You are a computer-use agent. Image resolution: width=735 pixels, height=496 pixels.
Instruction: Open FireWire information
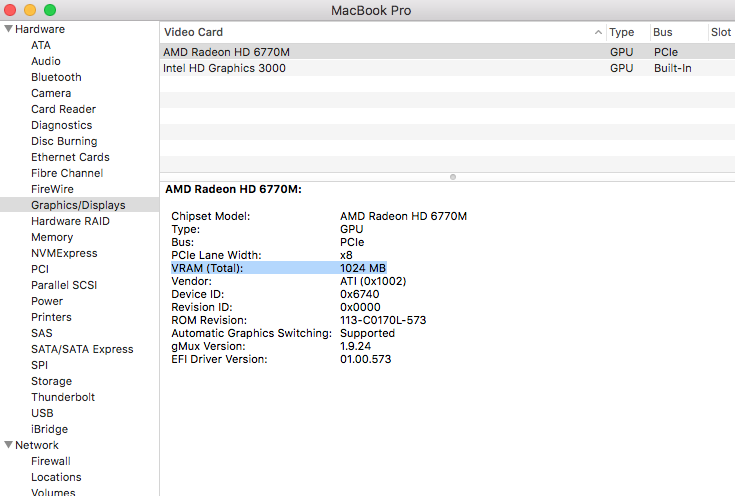pos(52,189)
